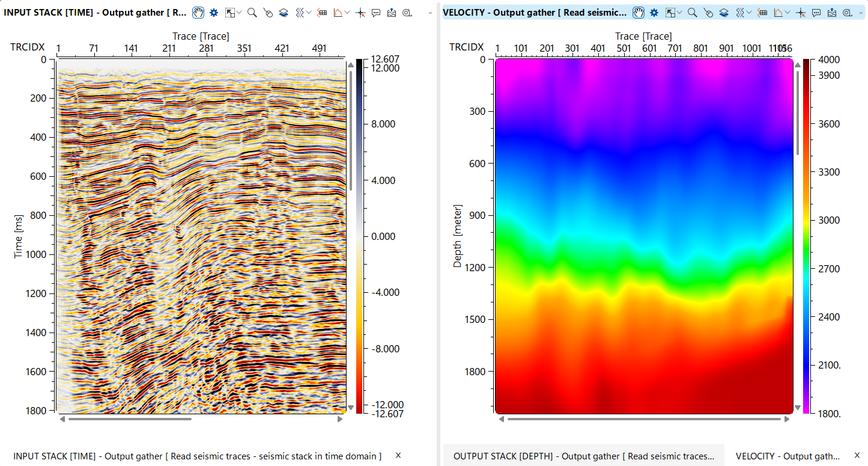Click the mouse-mode icon in INPUT STACK toolbar
Image resolution: width=868 pixels, height=466 pixels.
[x=269, y=13]
